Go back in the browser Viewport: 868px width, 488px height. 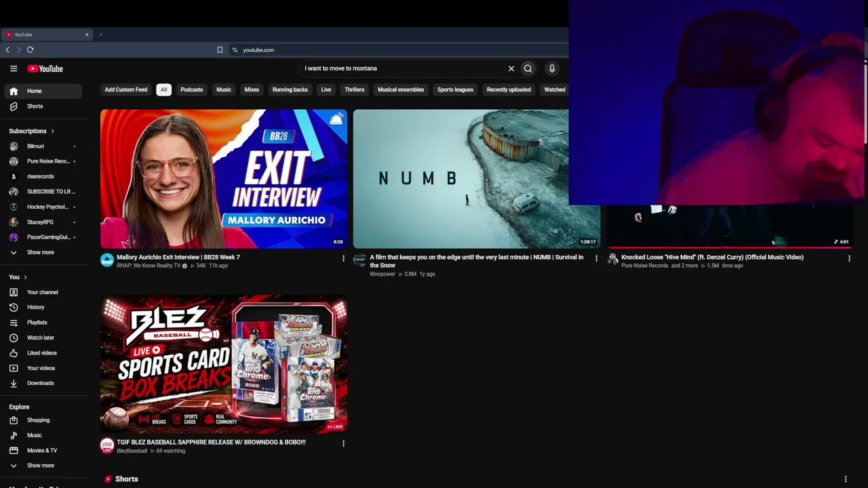pos(7,49)
